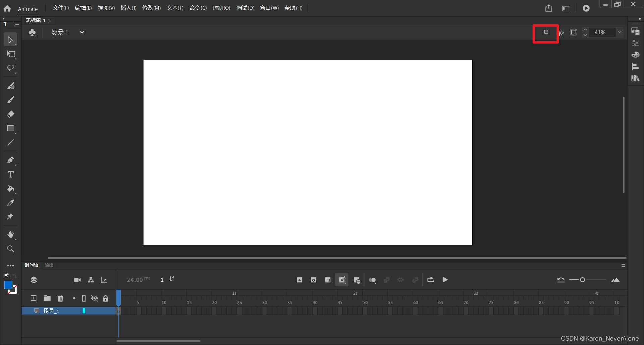Viewport: 644px width, 345px height.
Task: Add a camera layer
Action: pyautogui.click(x=77, y=280)
